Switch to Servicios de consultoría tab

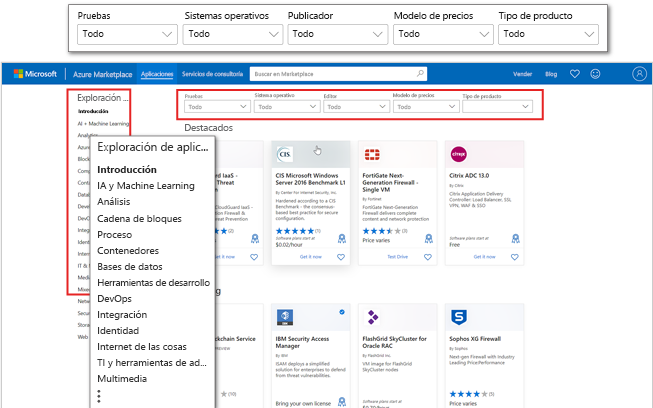point(212,74)
